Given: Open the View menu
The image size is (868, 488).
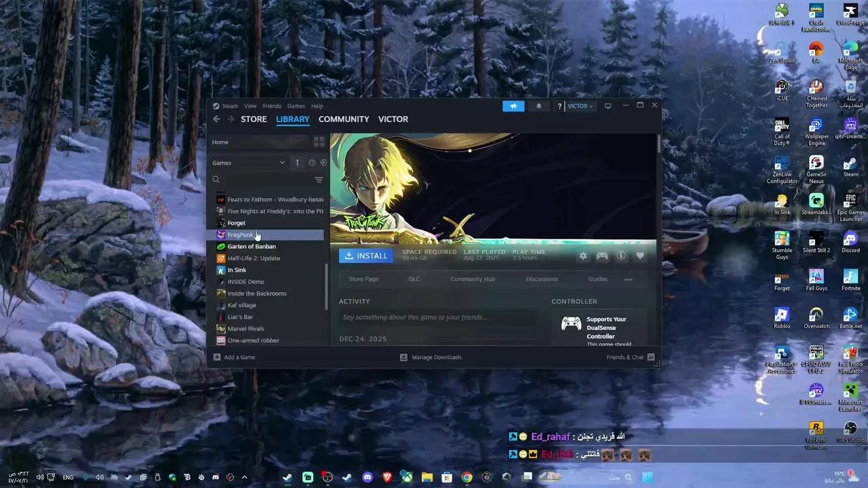Looking at the screenshot, I should pyautogui.click(x=250, y=106).
